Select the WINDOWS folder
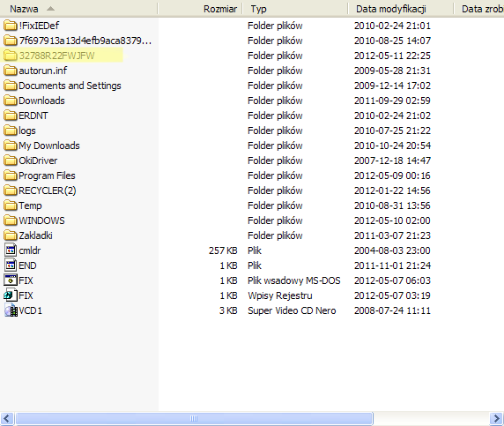The image size is (504, 426). [34, 220]
